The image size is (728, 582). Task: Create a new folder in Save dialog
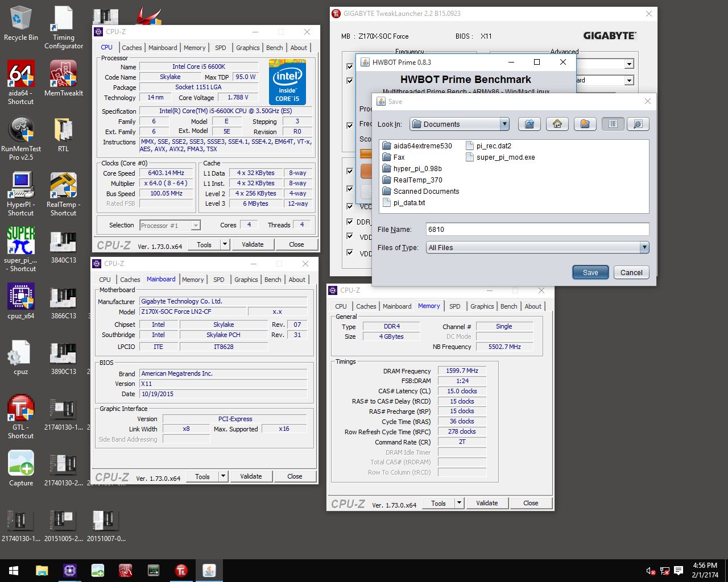point(585,124)
